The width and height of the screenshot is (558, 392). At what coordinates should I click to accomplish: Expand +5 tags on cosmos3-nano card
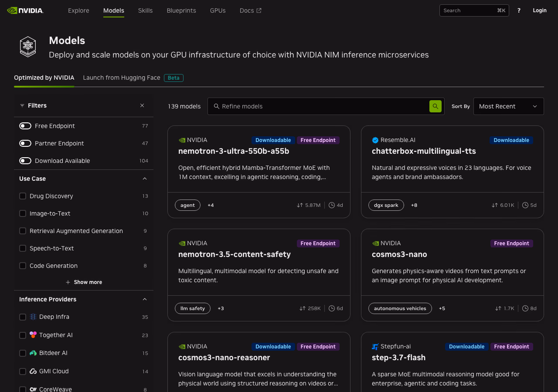pyautogui.click(x=442, y=308)
